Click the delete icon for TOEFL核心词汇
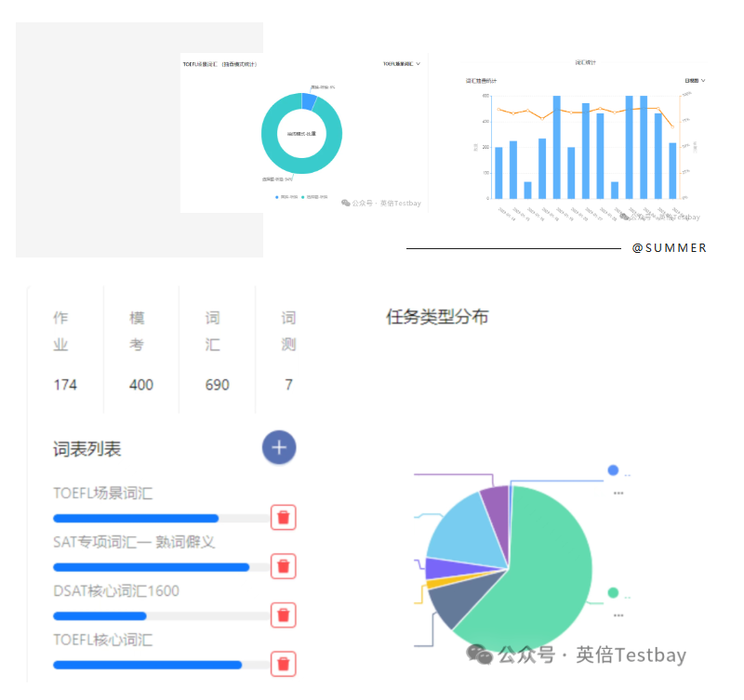 point(283,664)
